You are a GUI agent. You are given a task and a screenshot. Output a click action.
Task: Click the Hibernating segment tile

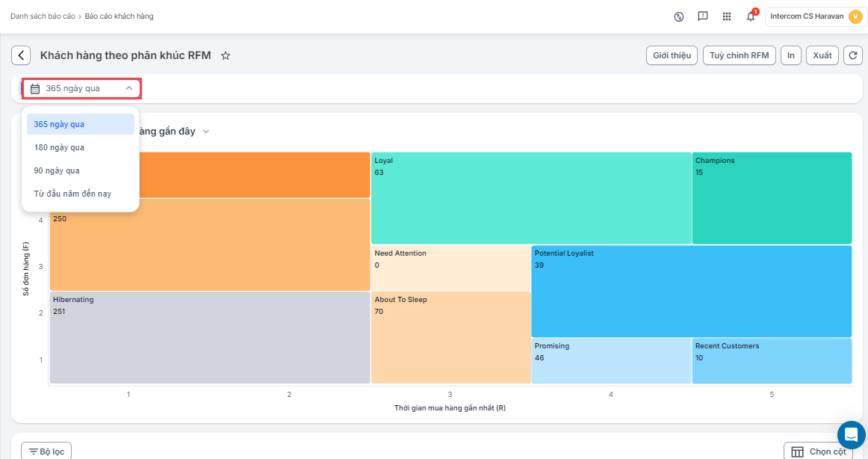tap(209, 336)
